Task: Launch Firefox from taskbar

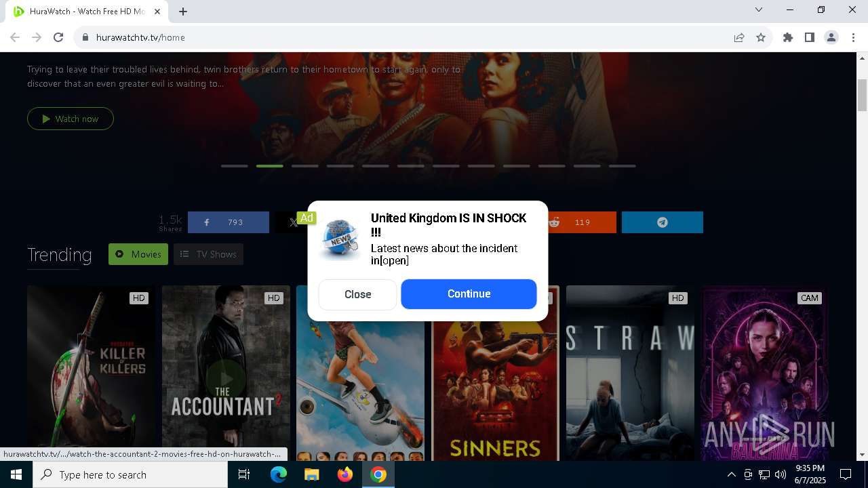Action: [345, 474]
